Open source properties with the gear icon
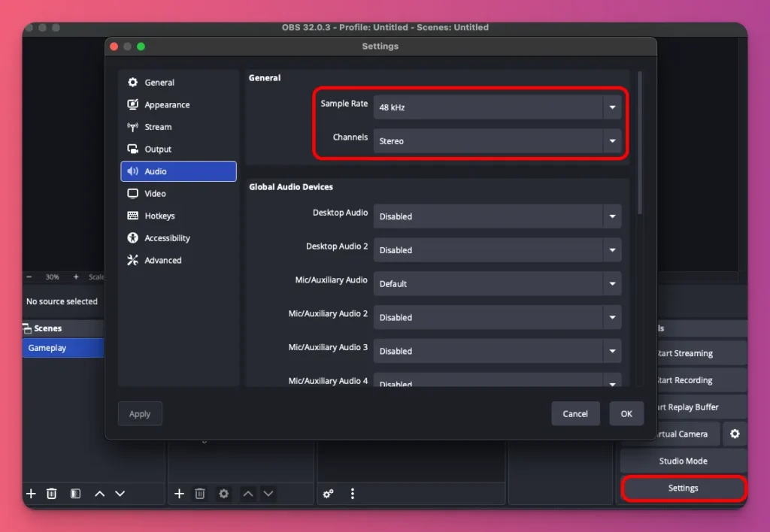The image size is (770, 532). click(x=223, y=494)
